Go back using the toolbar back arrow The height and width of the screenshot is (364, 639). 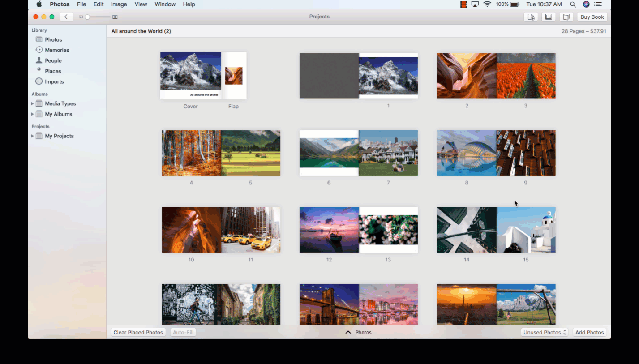coord(66,17)
